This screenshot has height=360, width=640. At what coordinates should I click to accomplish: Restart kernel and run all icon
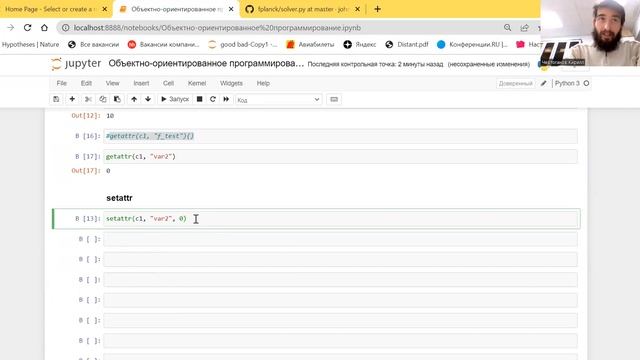[x=226, y=99]
